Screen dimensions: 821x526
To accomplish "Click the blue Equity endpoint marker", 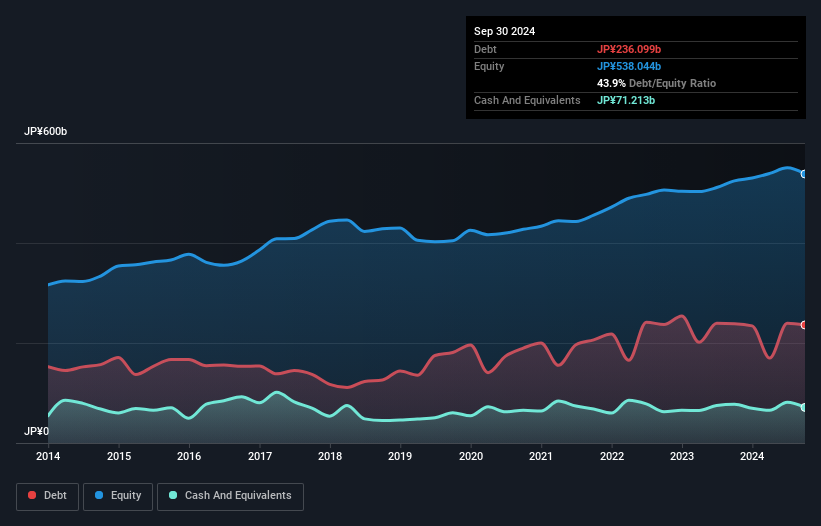I will (804, 174).
